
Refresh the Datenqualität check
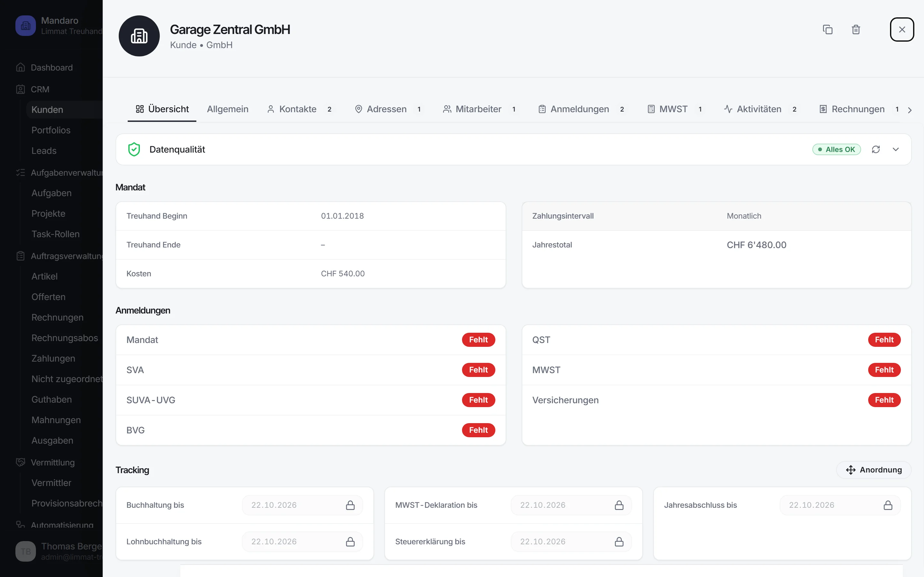click(x=876, y=149)
